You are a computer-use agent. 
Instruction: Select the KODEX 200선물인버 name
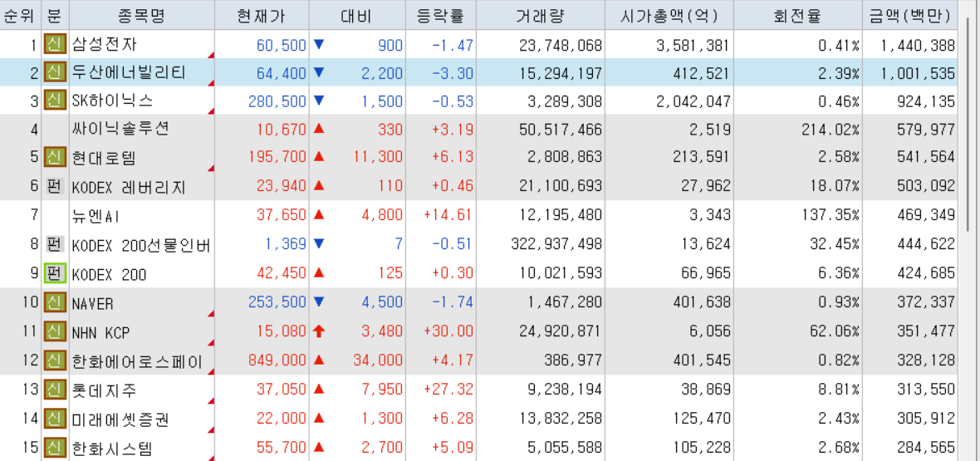click(x=141, y=245)
